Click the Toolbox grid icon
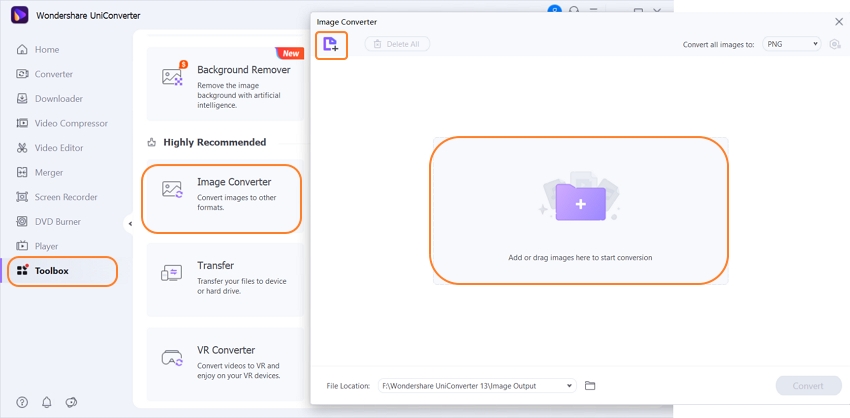 pos(22,270)
